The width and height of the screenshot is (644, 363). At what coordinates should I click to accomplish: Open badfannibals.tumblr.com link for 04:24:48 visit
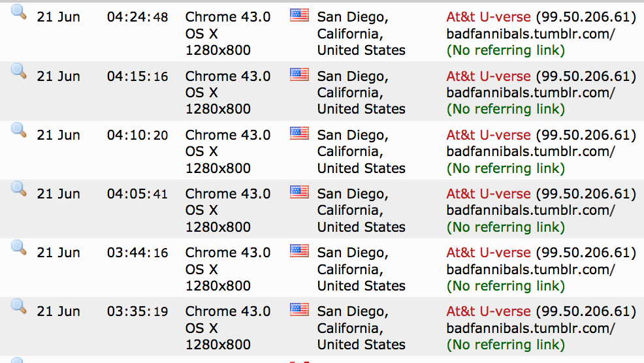pyautogui.click(x=530, y=34)
